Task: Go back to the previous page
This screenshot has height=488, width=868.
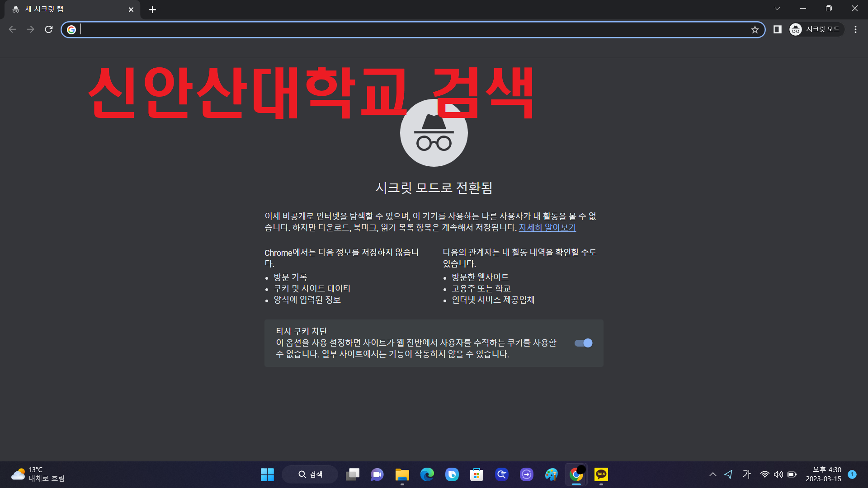Action: (12, 29)
